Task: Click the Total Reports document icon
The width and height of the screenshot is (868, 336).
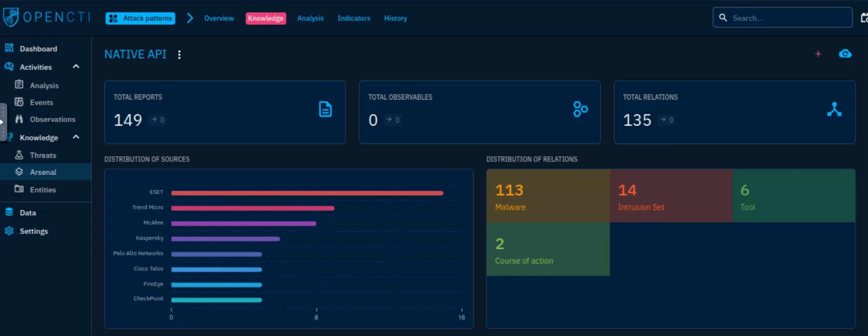Action: pos(325,109)
